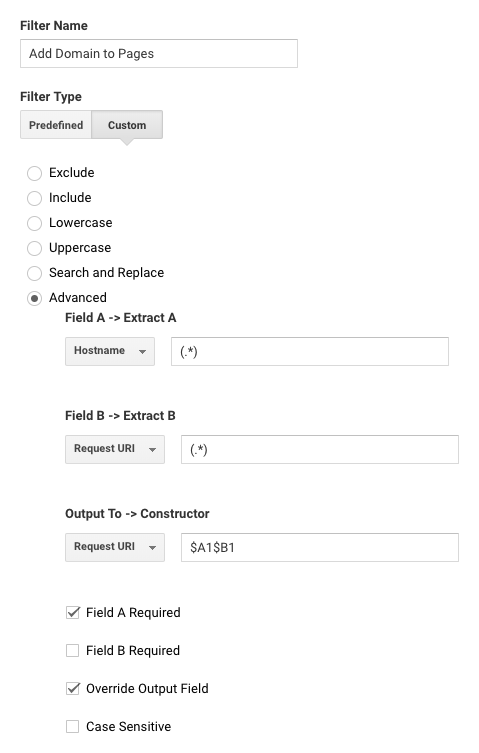This screenshot has height=753, width=479.
Task: Open the Field B Request URI dropdown
Action: (x=115, y=449)
